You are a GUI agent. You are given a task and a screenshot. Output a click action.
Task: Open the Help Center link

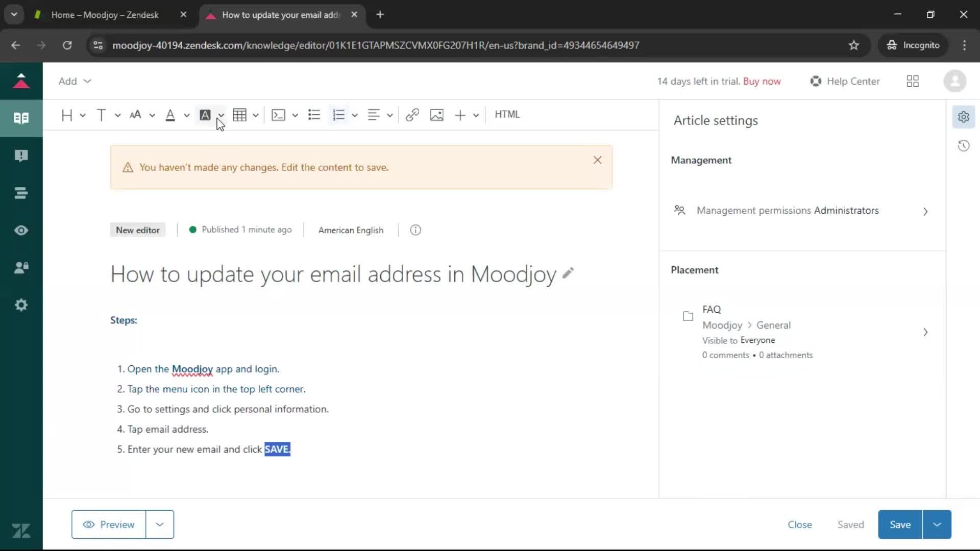point(845,81)
